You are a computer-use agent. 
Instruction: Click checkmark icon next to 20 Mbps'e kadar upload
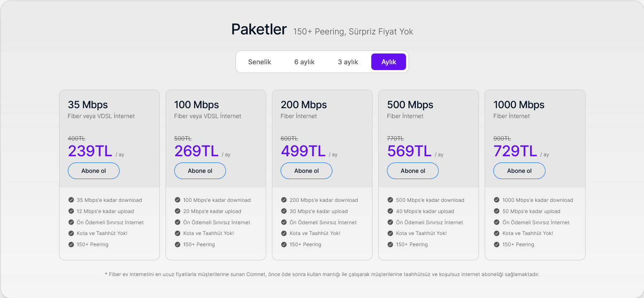(178, 211)
